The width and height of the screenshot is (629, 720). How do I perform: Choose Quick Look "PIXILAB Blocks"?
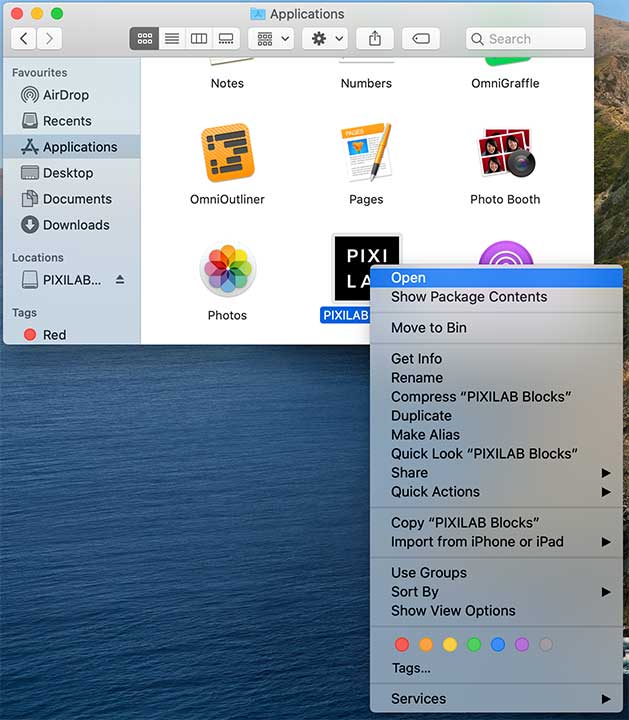pyautogui.click(x=496, y=453)
